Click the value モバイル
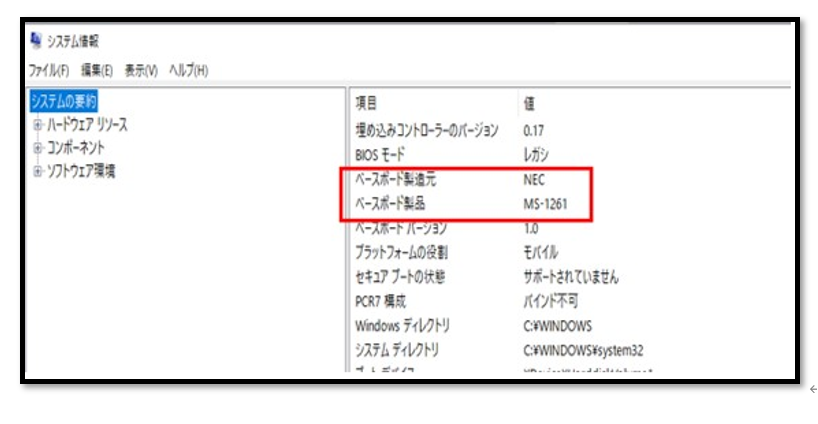 (540, 252)
